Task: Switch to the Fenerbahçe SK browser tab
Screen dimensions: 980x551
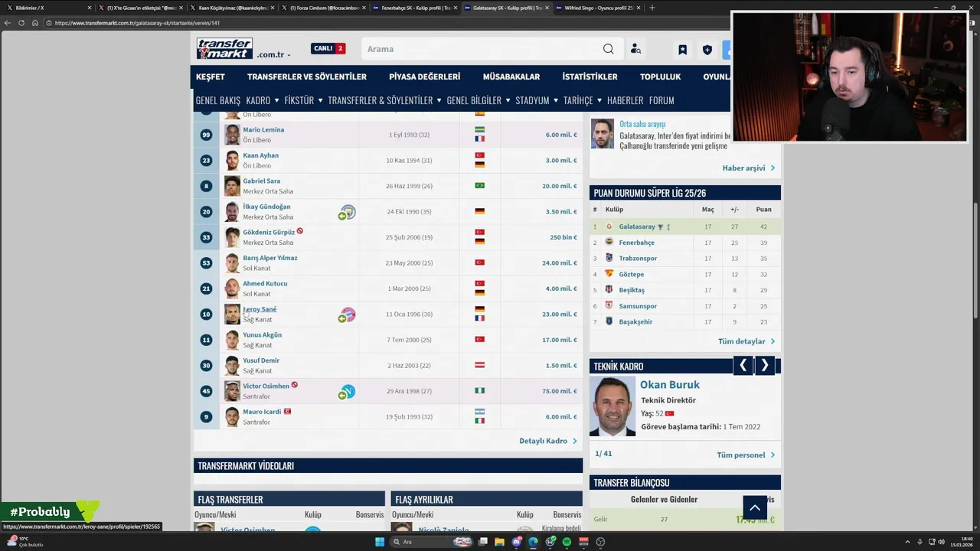Action: pos(414,8)
